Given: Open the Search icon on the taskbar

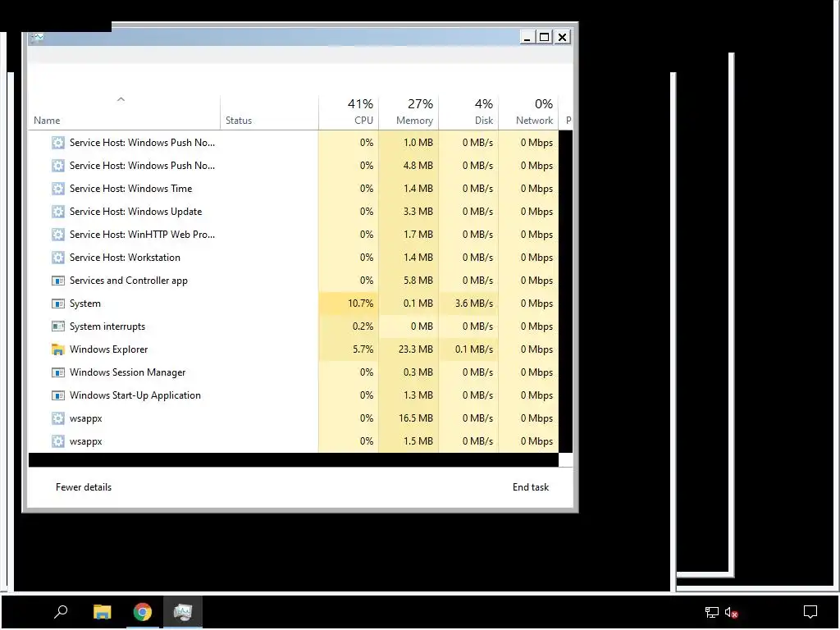Looking at the screenshot, I should click(61, 611).
